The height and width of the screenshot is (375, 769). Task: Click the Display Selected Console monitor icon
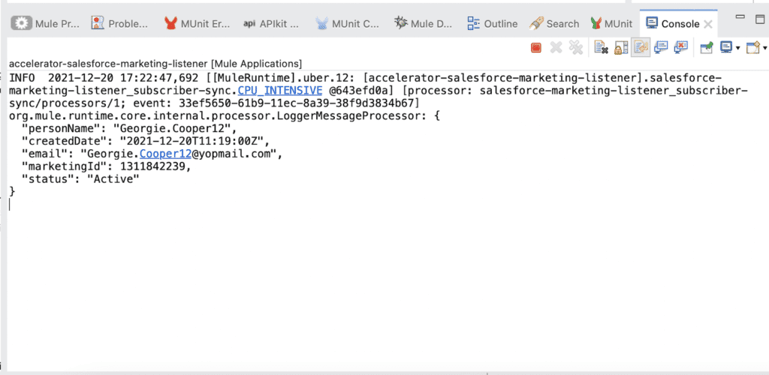click(726, 48)
